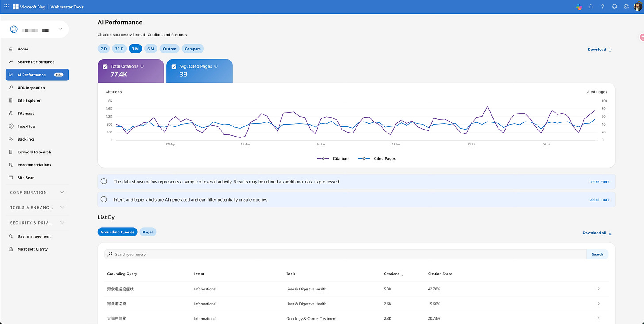644x324 pixels.
Task: Select the 7 D date range
Action: [103, 49]
